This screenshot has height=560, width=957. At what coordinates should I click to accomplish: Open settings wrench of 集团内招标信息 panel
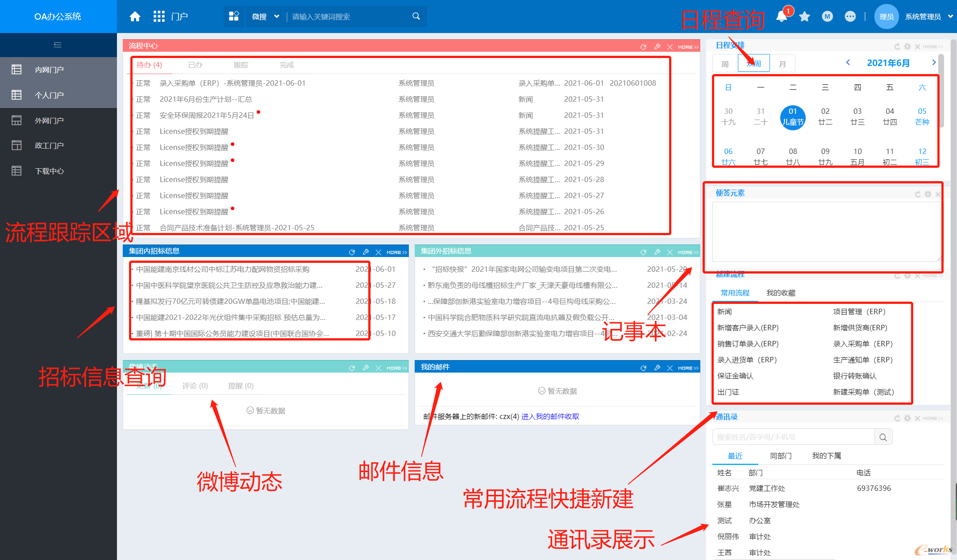coord(366,252)
